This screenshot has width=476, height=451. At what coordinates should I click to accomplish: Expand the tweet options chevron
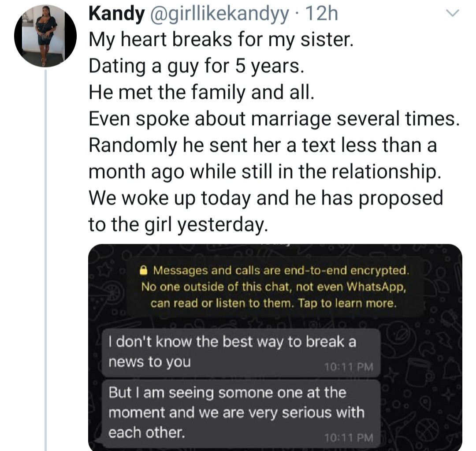(452, 13)
